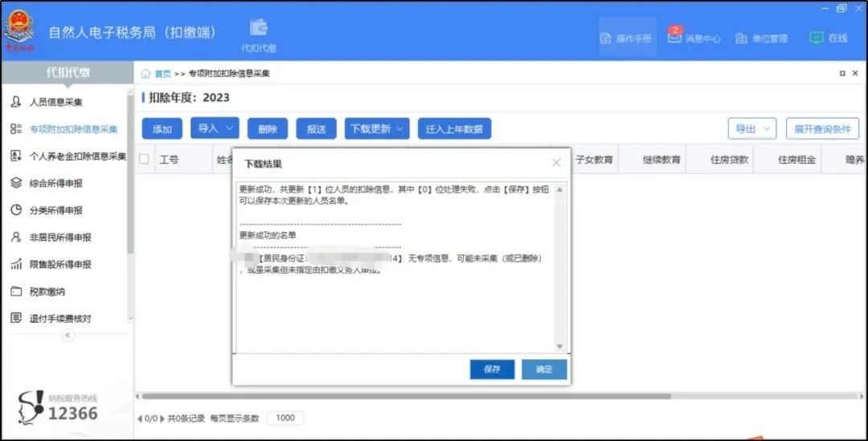The width and height of the screenshot is (868, 441).
Task: Expand the 导入 dropdown button
Action: tap(215, 129)
